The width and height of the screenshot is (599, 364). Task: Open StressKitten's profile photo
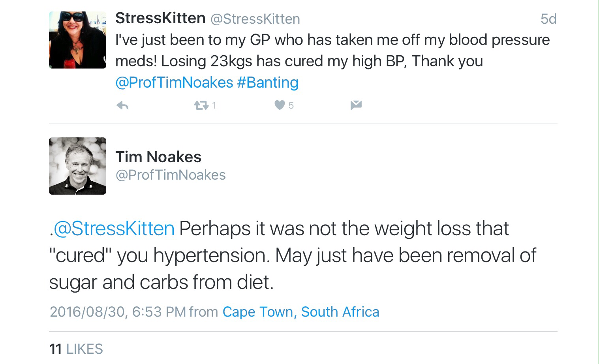point(77,40)
